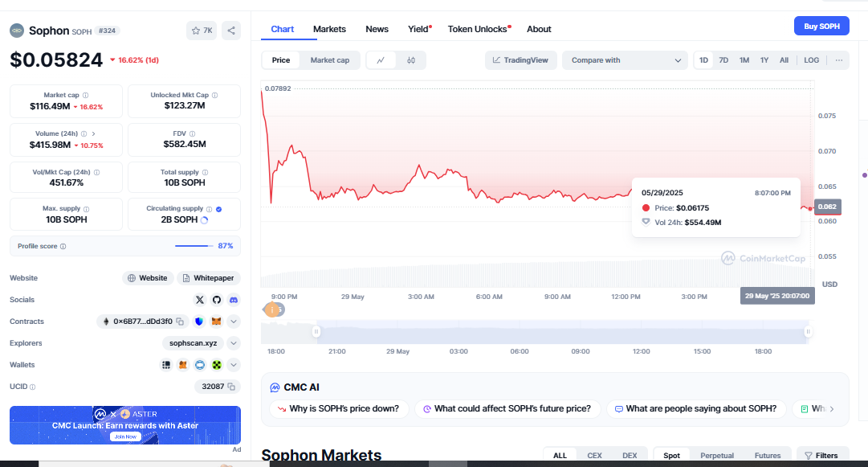Expand the Contracts list chevron

click(x=234, y=322)
